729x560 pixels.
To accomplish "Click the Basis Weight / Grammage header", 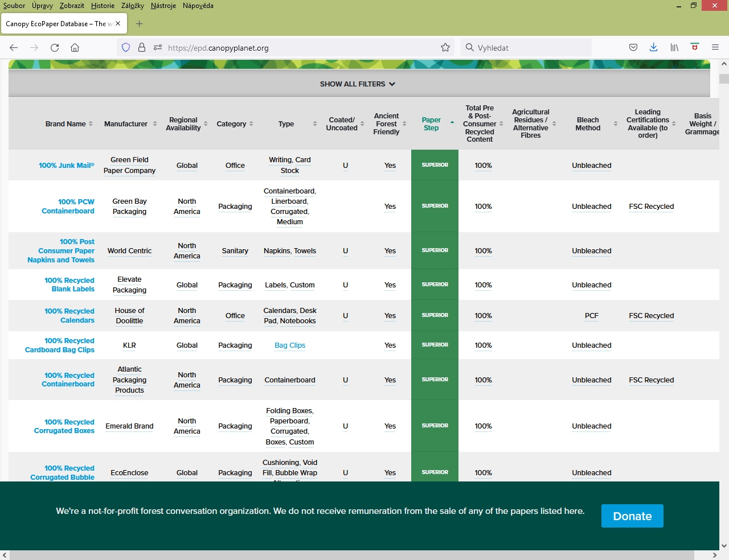I will [x=703, y=124].
